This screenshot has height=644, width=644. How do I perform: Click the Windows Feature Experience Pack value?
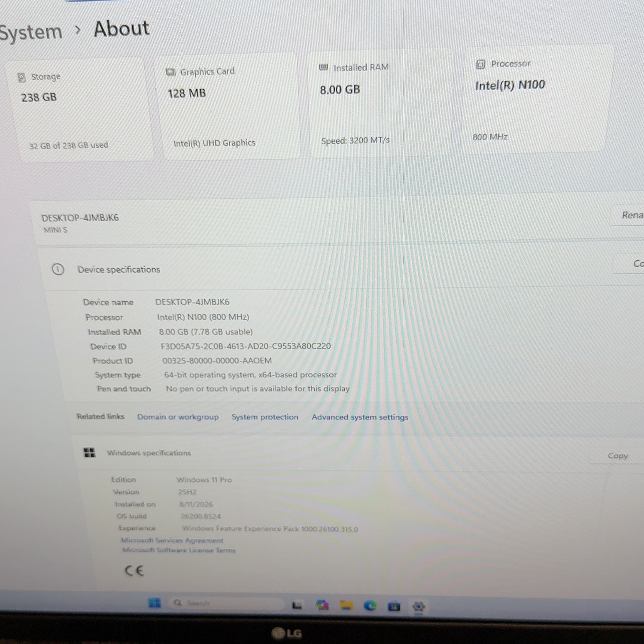pos(270,529)
